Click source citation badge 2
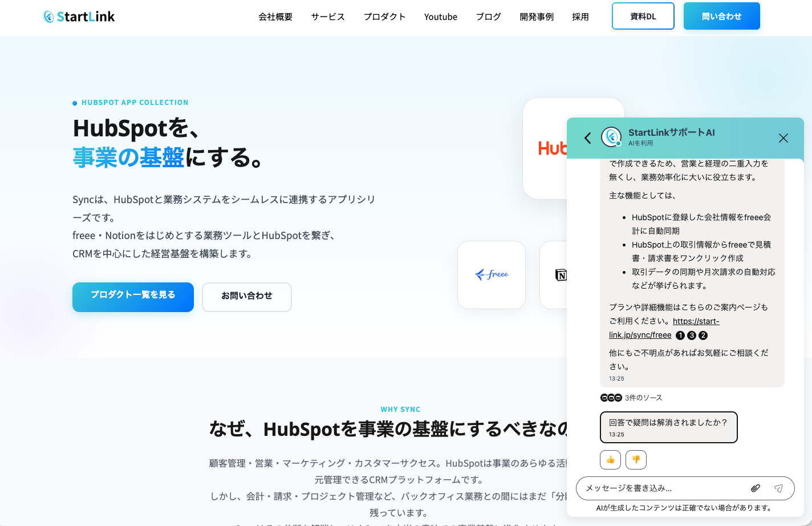Viewport: 812px width, 526px height. pyautogui.click(x=703, y=335)
